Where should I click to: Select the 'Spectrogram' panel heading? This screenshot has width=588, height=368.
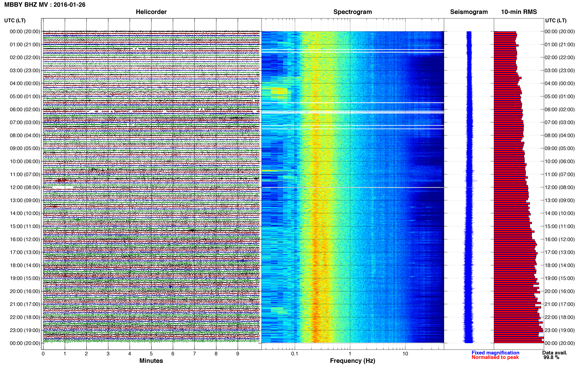pos(352,12)
